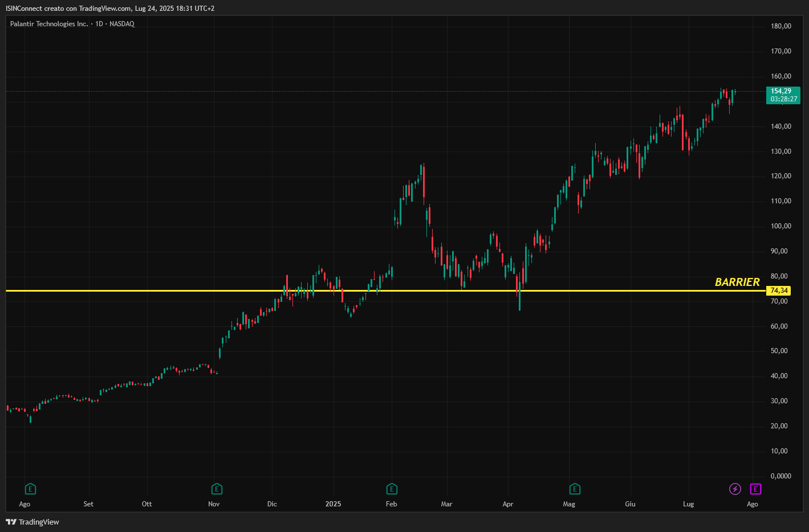Click the 90,00 price axis label
The image size is (809, 532).
779,251
